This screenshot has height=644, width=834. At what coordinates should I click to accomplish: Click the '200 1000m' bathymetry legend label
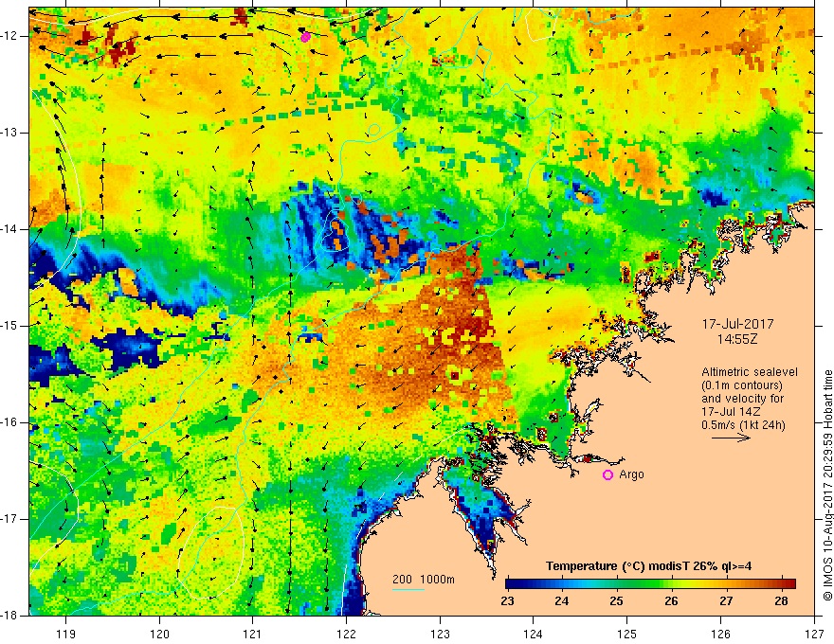coord(424,580)
